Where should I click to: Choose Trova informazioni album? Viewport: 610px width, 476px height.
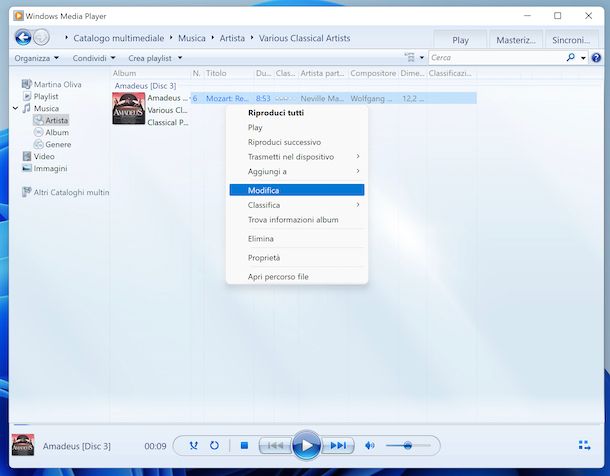(x=297, y=220)
